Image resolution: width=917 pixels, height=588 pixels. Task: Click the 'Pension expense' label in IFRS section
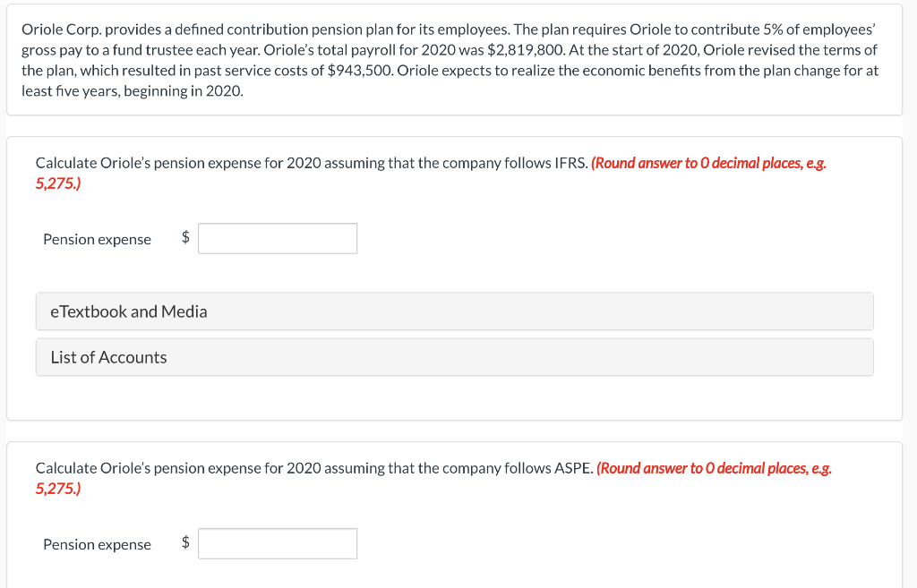coord(97,239)
